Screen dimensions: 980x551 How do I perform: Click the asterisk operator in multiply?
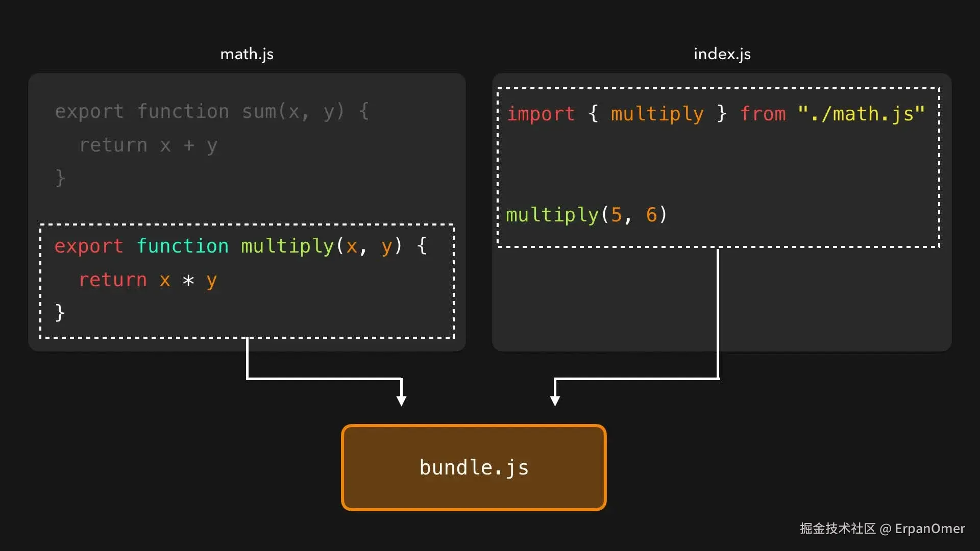pos(188,280)
